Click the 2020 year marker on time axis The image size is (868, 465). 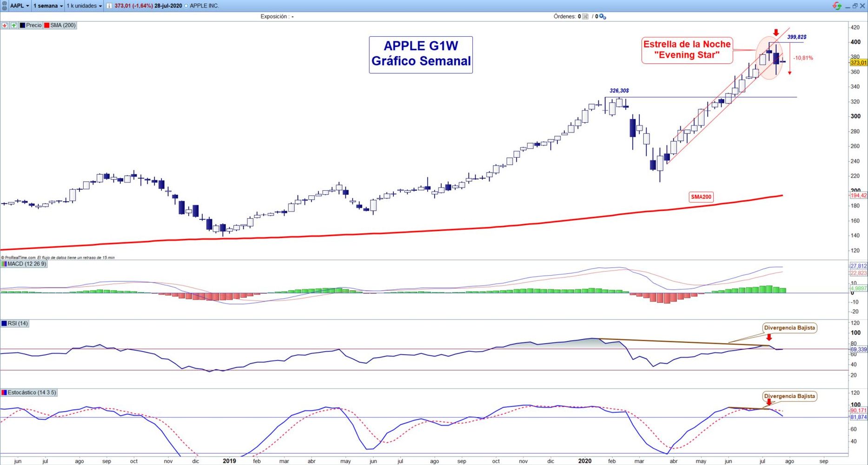[585, 461]
